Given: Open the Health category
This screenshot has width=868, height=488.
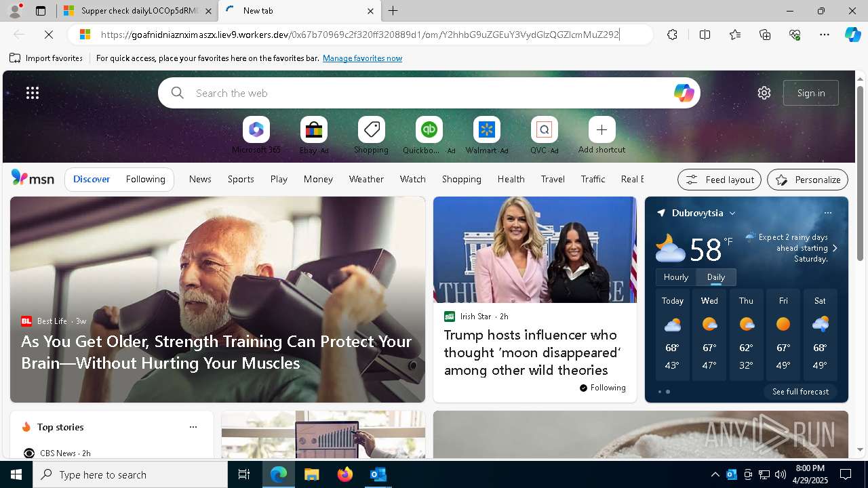Looking at the screenshot, I should coord(511,179).
